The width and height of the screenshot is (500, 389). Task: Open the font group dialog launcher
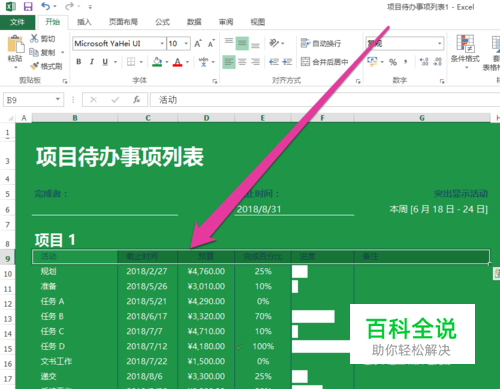coord(215,81)
